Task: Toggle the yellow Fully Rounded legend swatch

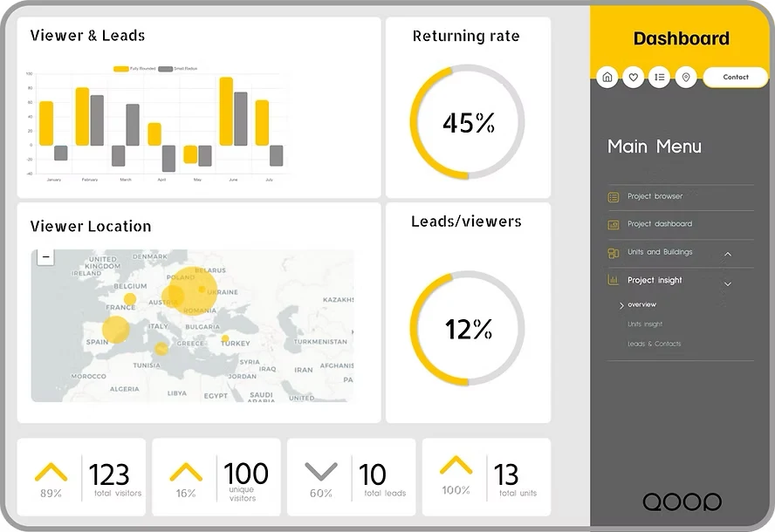Action: (x=121, y=69)
